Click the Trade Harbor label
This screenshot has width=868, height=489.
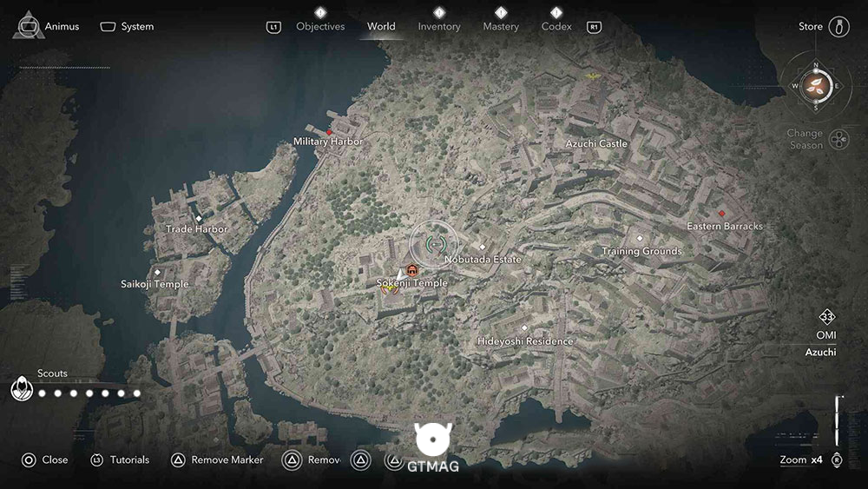tap(196, 228)
